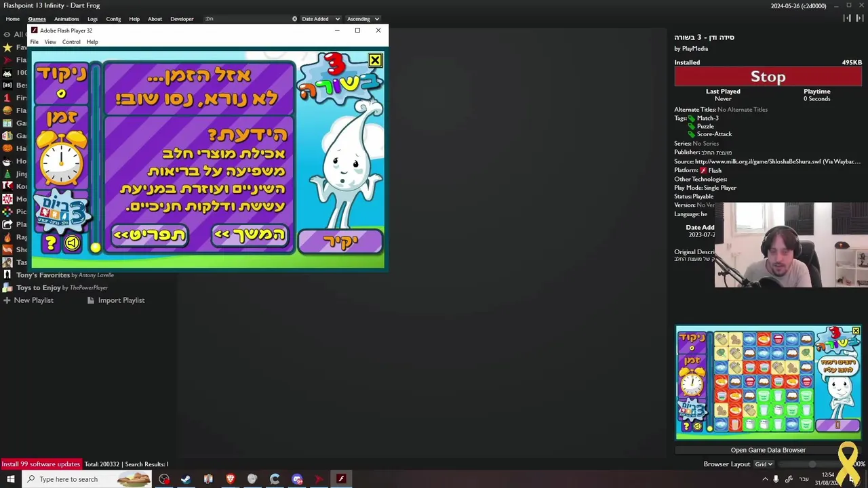Screen dimensions: 868x488
Task: Click the Flash Player taskbar icon
Action: click(341, 479)
